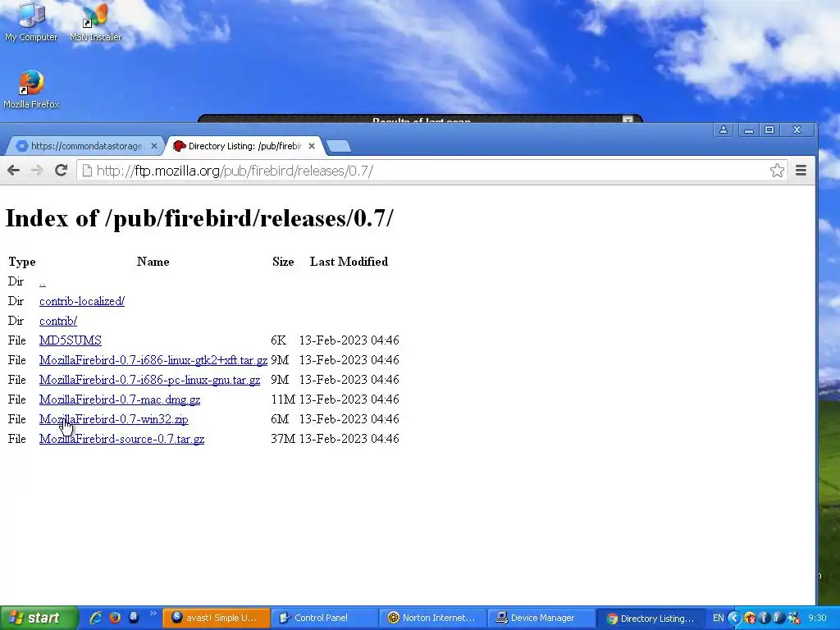Click the Chrome user profile icon
Viewport: 840px width, 630px height.
click(x=724, y=130)
